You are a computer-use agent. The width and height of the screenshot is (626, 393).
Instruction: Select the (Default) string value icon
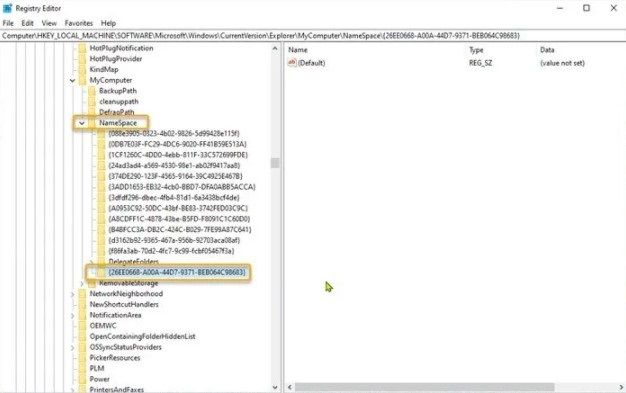[292, 63]
